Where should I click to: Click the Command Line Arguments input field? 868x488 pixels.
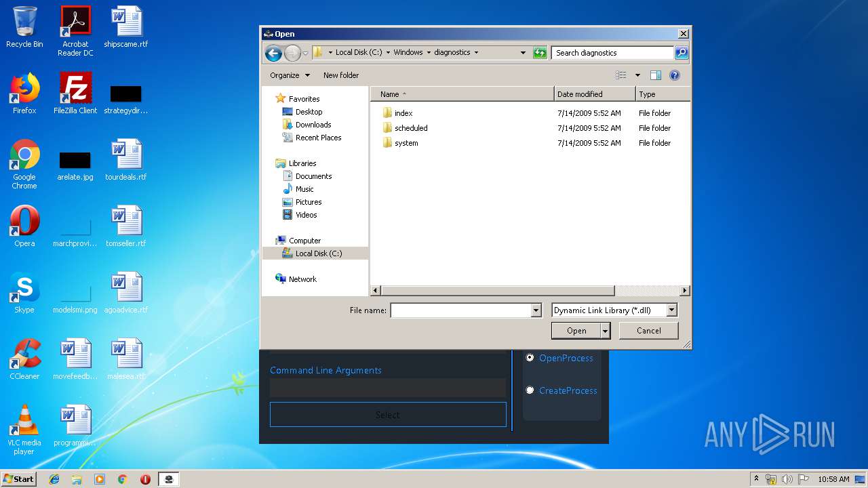388,388
